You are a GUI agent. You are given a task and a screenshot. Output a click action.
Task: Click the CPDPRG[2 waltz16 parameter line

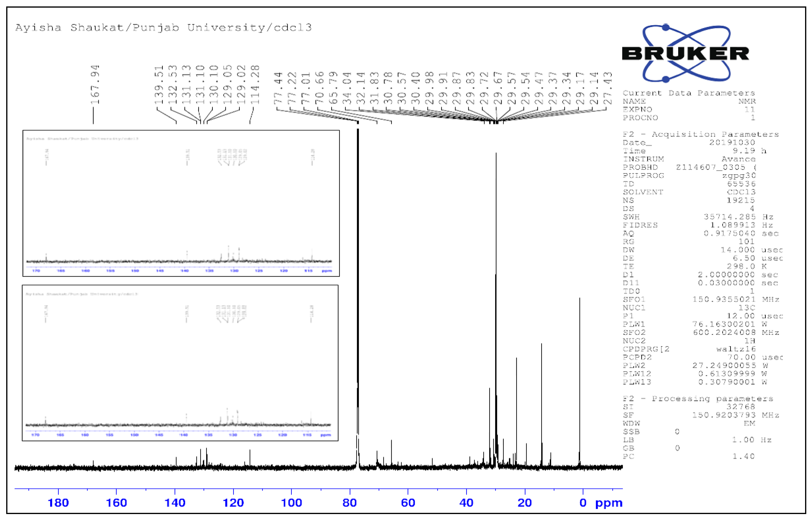[x=689, y=349]
